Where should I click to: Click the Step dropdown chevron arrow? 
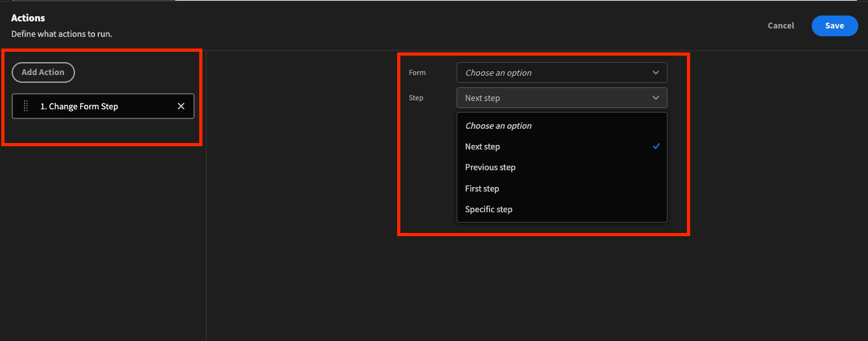coord(656,98)
